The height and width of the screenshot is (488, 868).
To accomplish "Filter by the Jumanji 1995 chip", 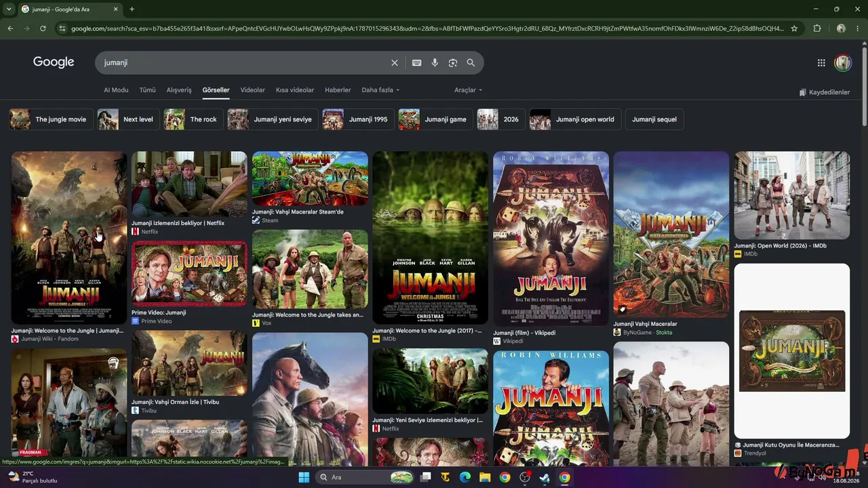I will (x=358, y=119).
